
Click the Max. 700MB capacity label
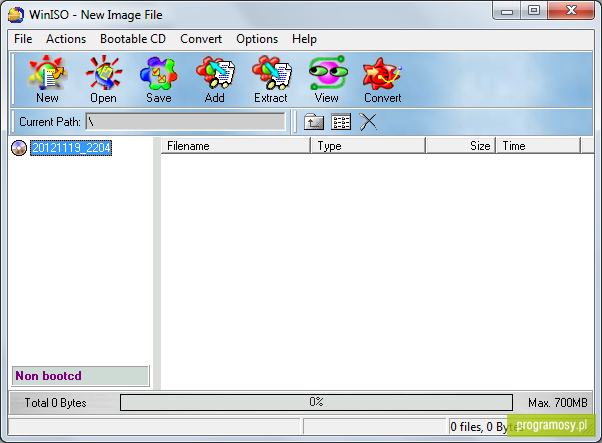[557, 403]
